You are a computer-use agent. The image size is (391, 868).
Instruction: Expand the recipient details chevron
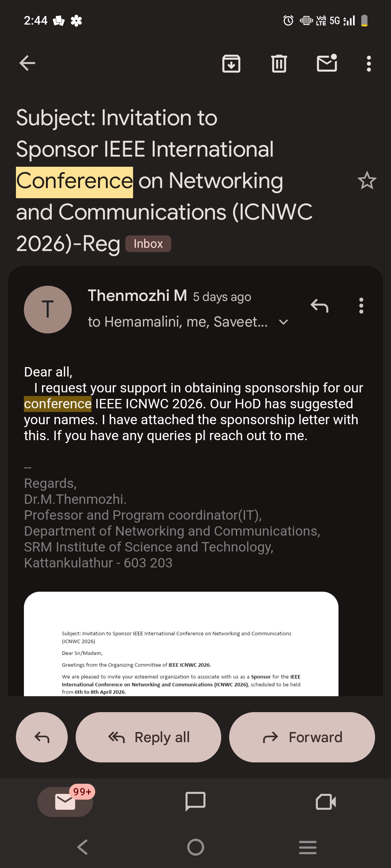coord(284,322)
